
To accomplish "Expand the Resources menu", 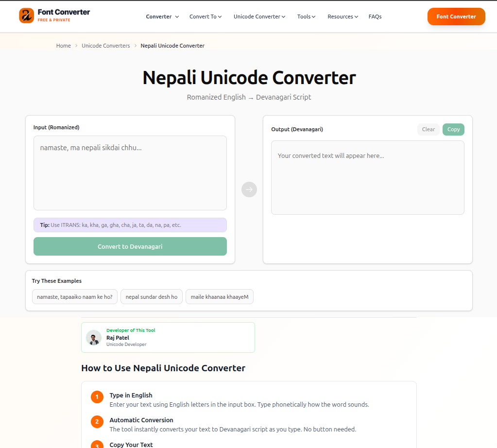I will coord(343,17).
